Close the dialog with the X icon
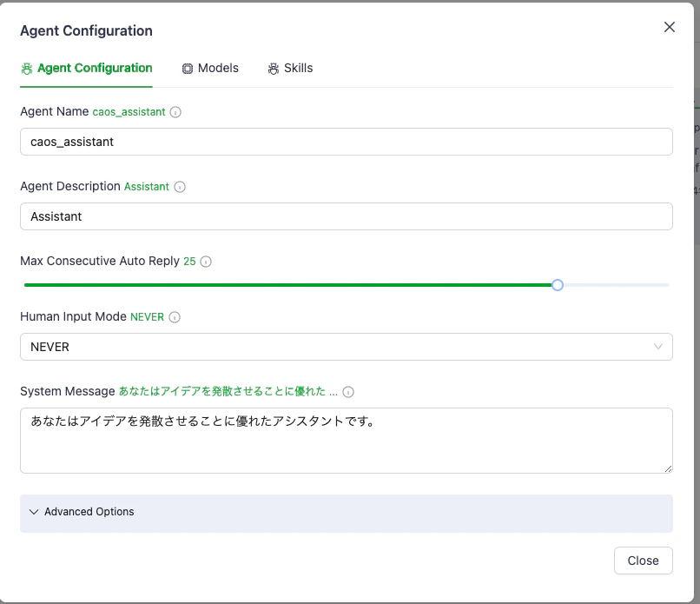700x604 pixels. pos(670,27)
